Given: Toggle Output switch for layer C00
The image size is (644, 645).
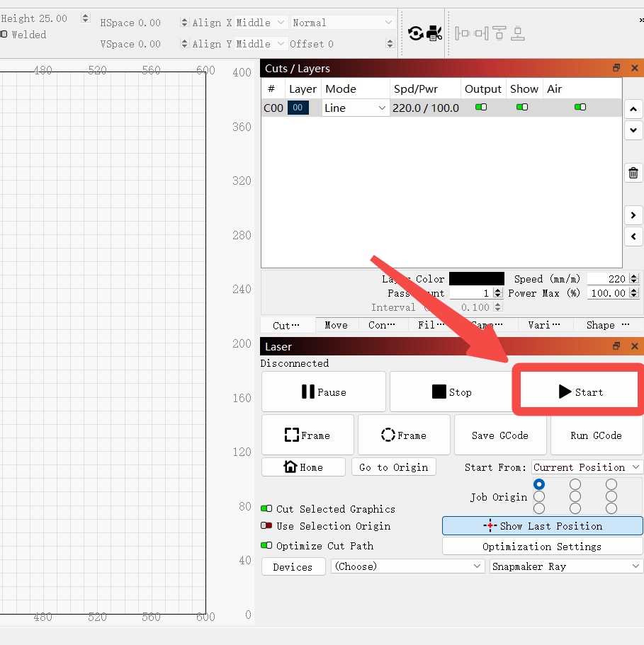Looking at the screenshot, I should tap(480, 108).
